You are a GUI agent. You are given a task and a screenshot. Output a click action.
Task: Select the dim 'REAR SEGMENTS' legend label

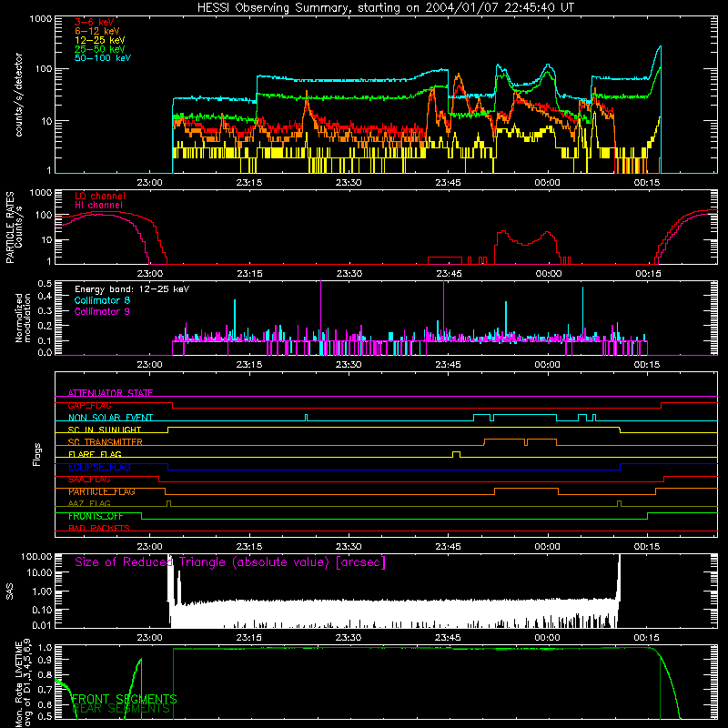pos(121,709)
